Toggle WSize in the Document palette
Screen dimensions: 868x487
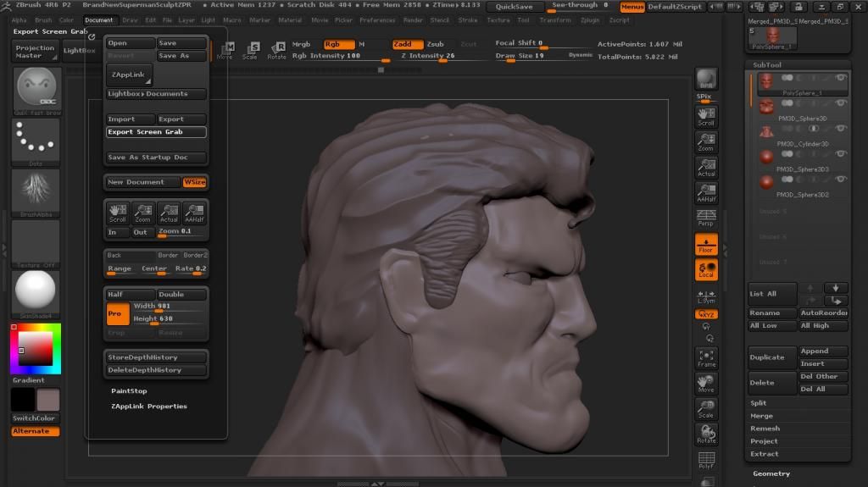pyautogui.click(x=194, y=182)
